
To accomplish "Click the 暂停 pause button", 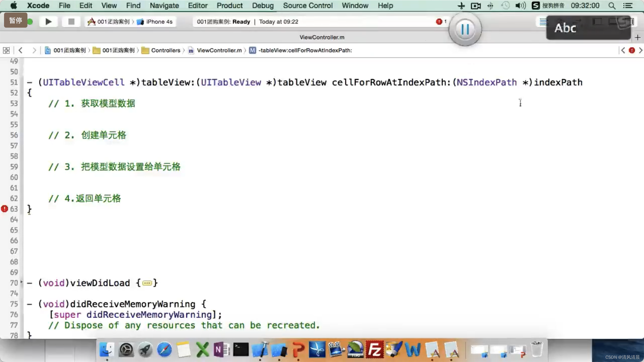I will 16,20.
